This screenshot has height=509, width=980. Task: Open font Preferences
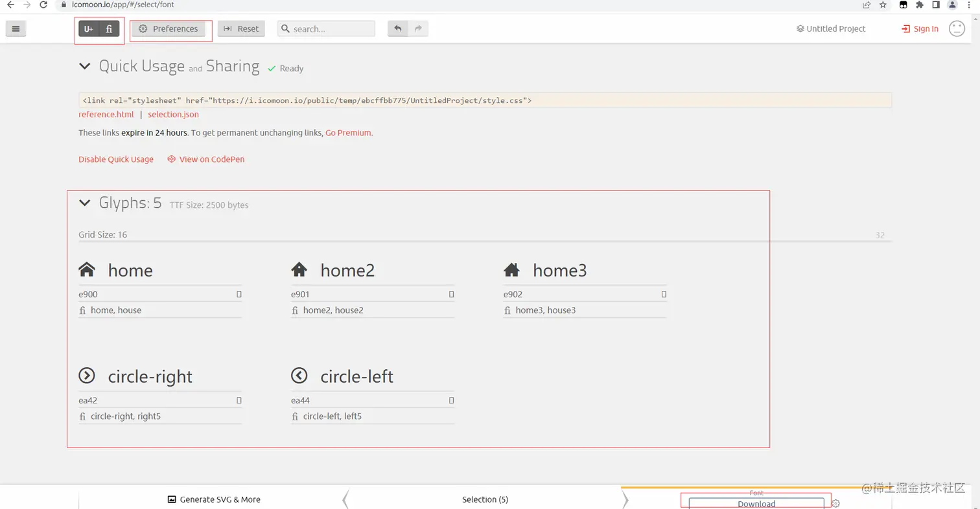(x=169, y=28)
